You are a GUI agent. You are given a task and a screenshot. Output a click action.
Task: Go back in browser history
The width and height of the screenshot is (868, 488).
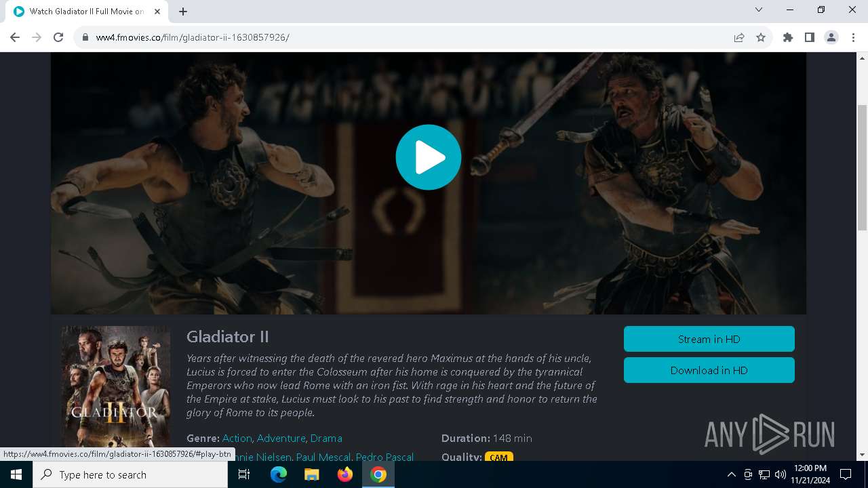(15, 37)
